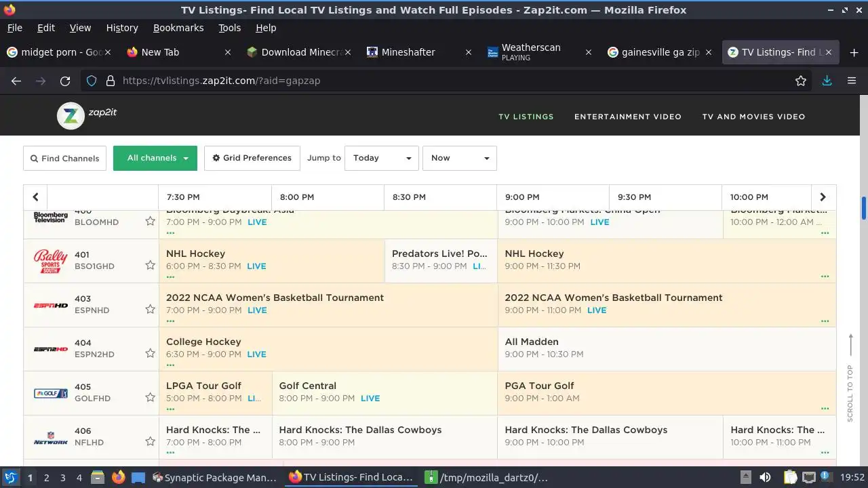
Task: Favorite channel 404 ESPN2HD with star
Action: click(x=150, y=353)
